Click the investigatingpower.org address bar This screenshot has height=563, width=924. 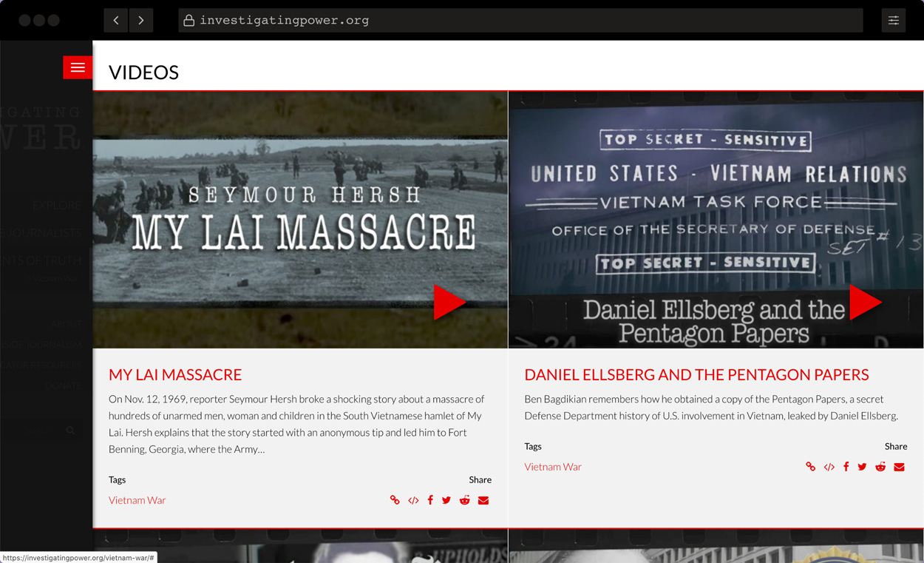coord(520,20)
